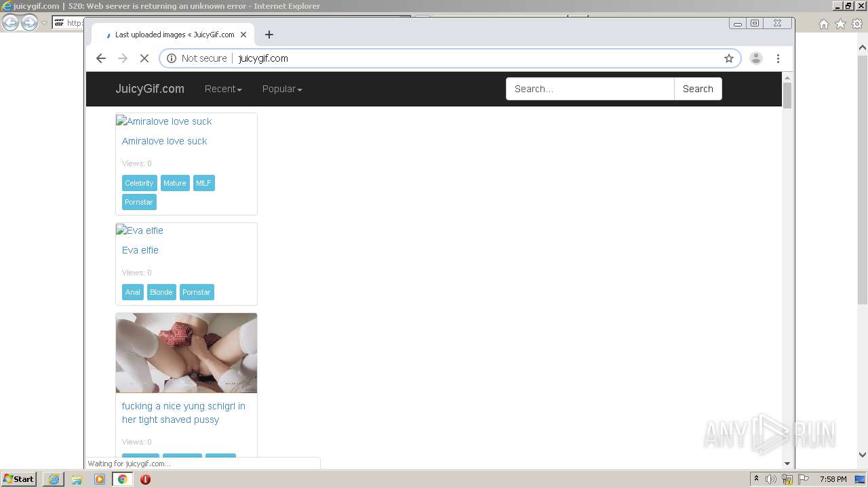Open the Amiralove title link
Screen dimensions: 868x488
click(164, 141)
